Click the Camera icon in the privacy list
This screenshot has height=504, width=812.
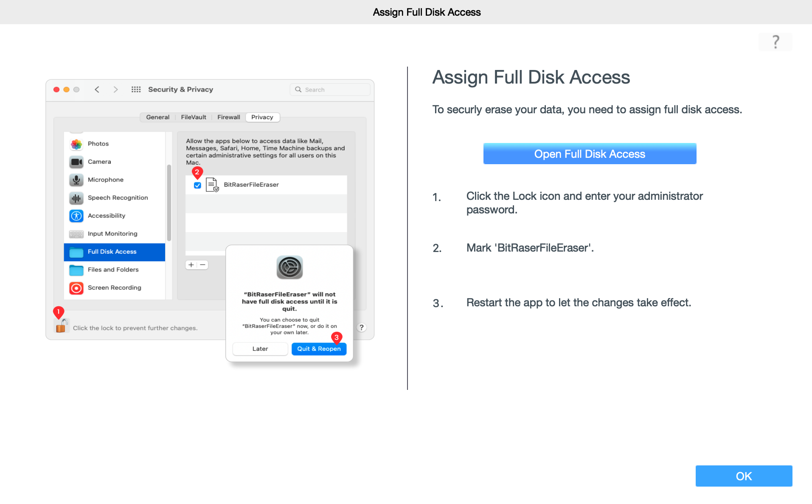coord(76,162)
